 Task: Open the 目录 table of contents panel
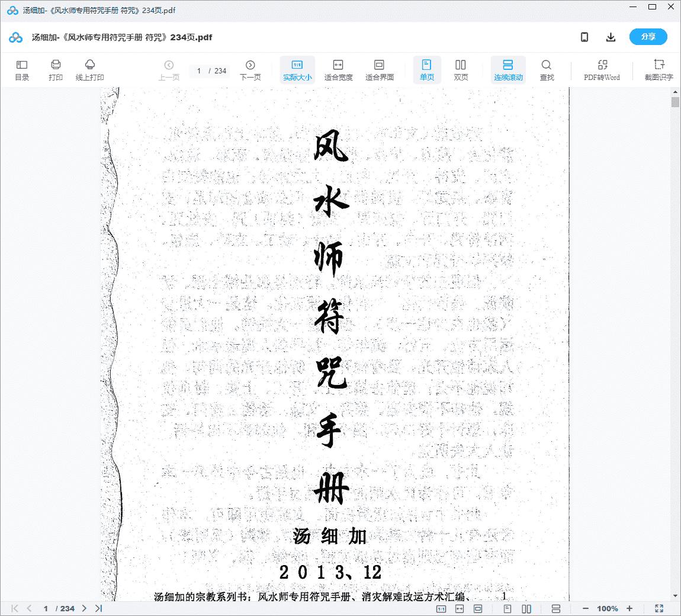coord(22,70)
